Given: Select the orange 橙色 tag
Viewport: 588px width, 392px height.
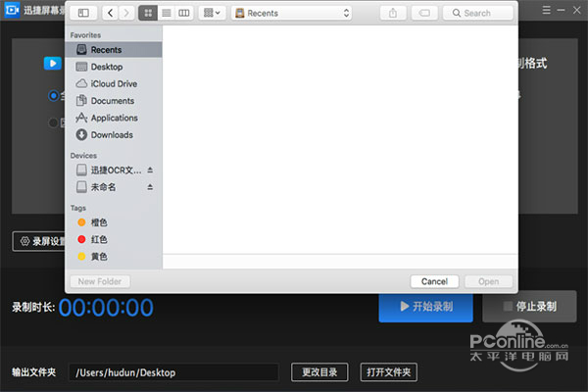Looking at the screenshot, I should pos(92,222).
